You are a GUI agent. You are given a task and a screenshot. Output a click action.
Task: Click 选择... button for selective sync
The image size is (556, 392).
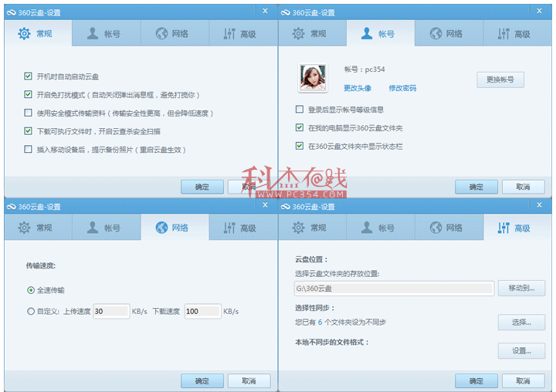521,323
